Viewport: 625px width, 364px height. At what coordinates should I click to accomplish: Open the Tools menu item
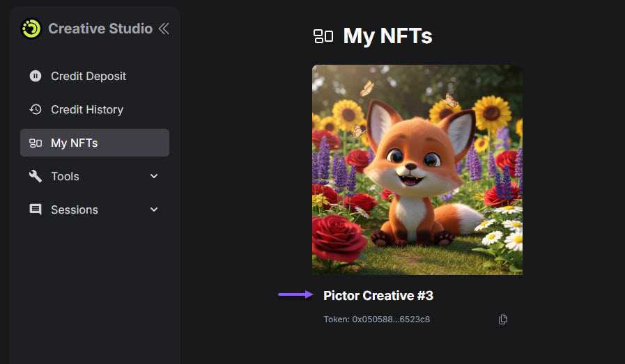point(65,177)
